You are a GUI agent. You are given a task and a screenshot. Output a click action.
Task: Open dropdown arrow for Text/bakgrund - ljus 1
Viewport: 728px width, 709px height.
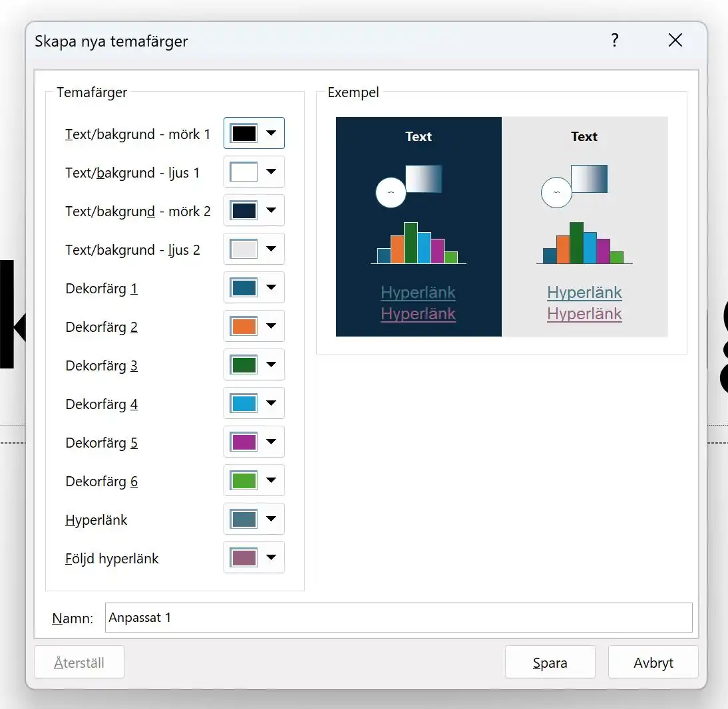coord(271,172)
